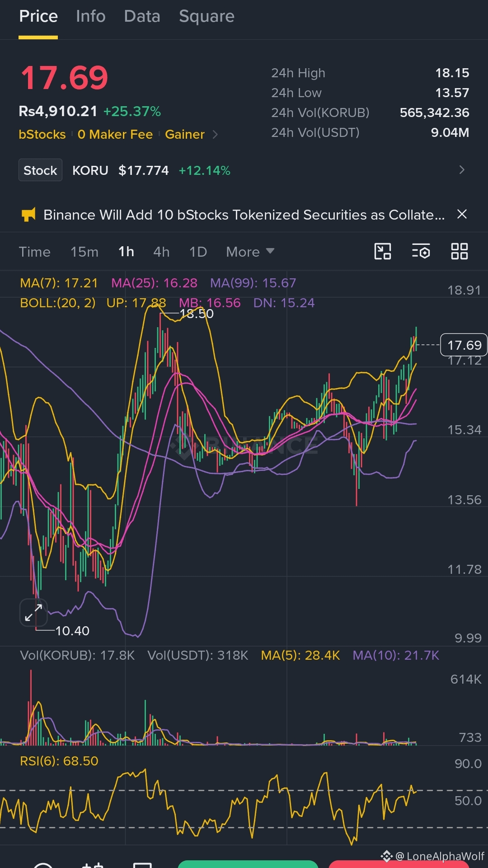This screenshot has width=488, height=868.
Task: Select the 1h chart interval
Action: coord(126,252)
